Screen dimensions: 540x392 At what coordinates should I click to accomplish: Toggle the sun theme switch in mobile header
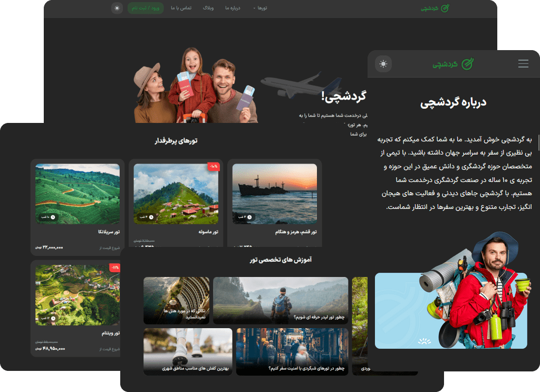[x=383, y=64]
